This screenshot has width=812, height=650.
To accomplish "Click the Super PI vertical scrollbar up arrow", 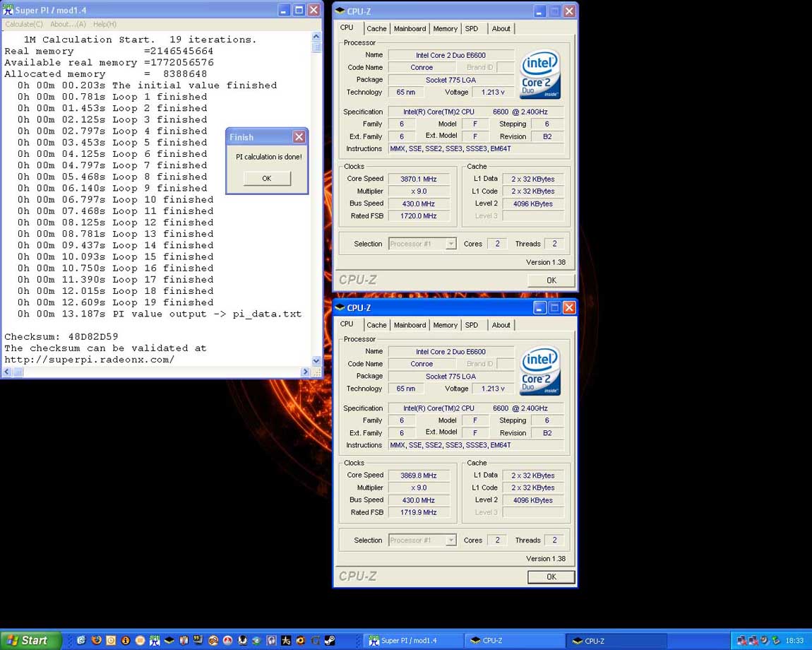I will pos(316,37).
